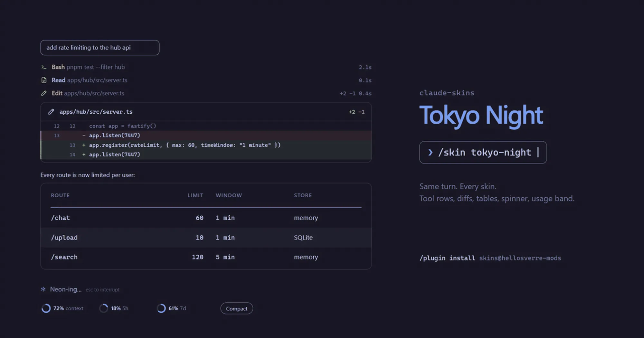
Task: Click the ROUTE column header
Action: tap(60, 195)
